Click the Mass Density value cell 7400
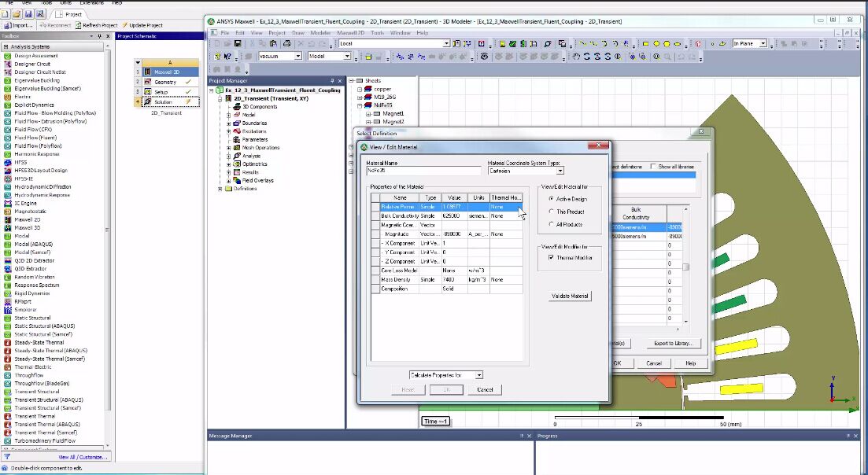 [x=455, y=280]
